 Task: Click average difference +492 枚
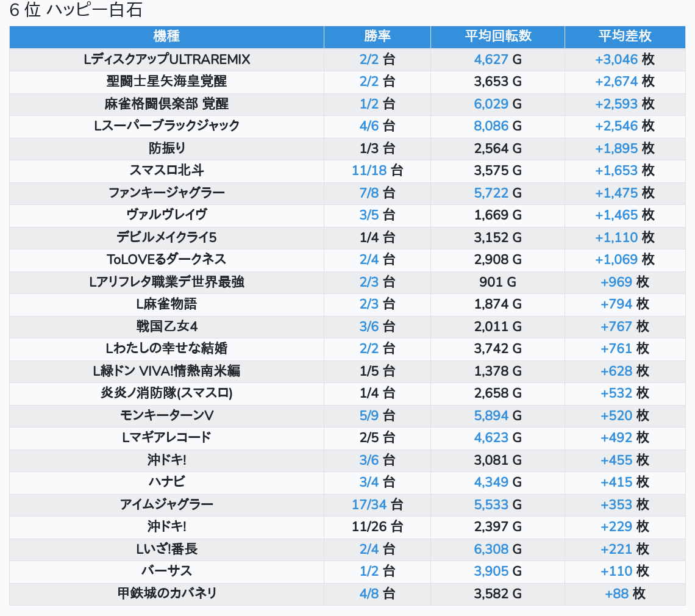pyautogui.click(x=625, y=438)
